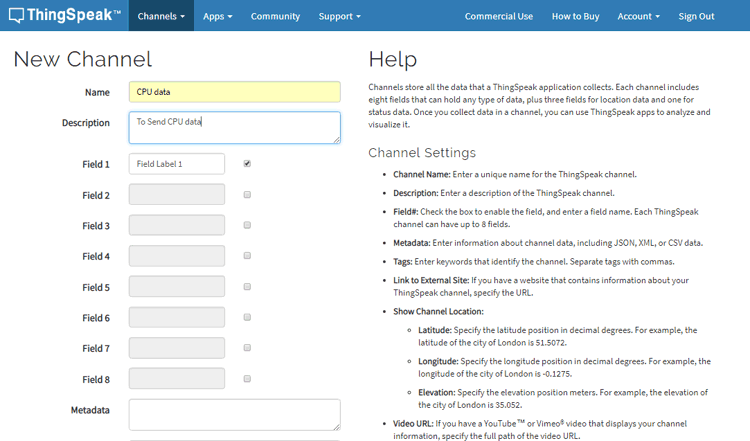Click the How to Buy link
Image resolution: width=750 pixels, height=441 pixels.
[575, 16]
